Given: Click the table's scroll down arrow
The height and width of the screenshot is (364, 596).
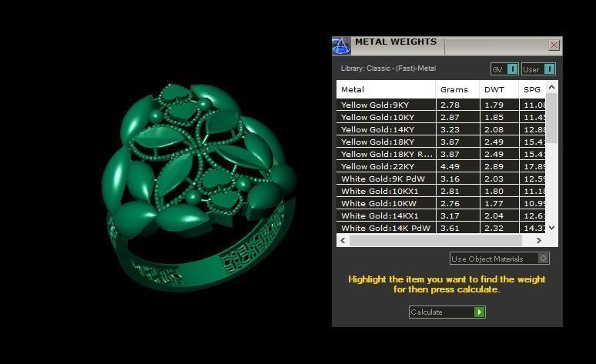Looking at the screenshot, I should pyautogui.click(x=552, y=228).
